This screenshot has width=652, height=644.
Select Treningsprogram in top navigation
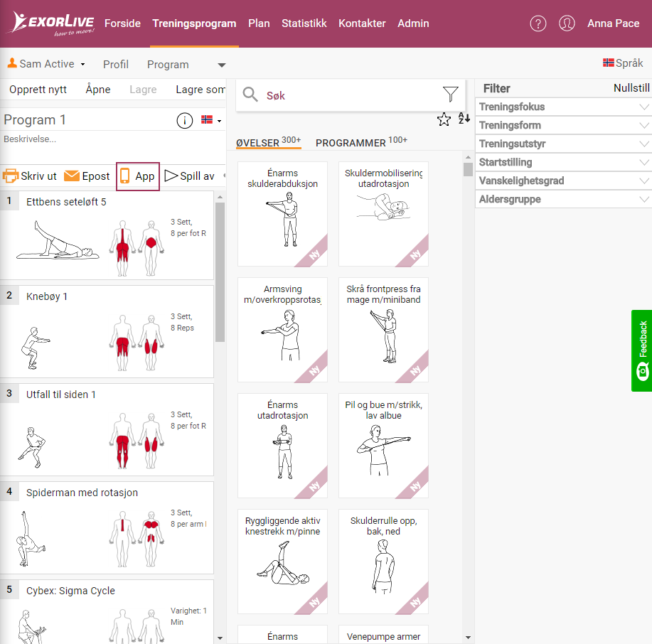click(x=194, y=23)
